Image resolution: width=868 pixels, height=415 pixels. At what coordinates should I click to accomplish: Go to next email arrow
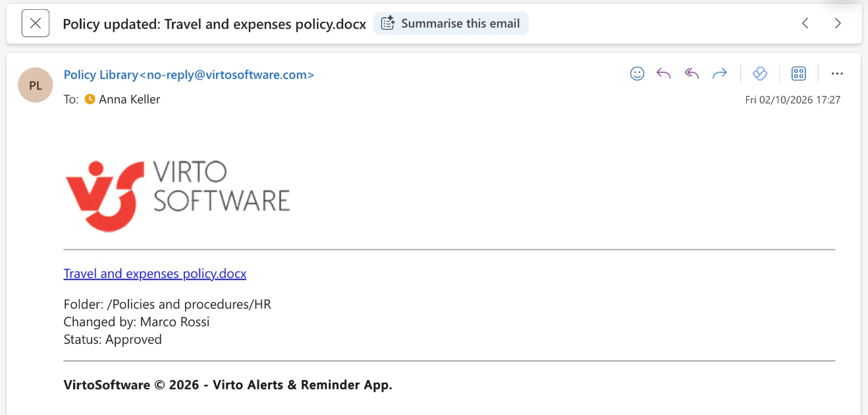pos(838,24)
